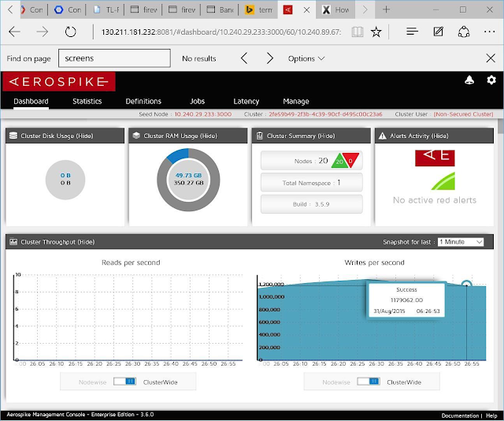Go back with browser back arrow
Image resolution: width=504 pixels, height=421 pixels.
(x=14, y=32)
